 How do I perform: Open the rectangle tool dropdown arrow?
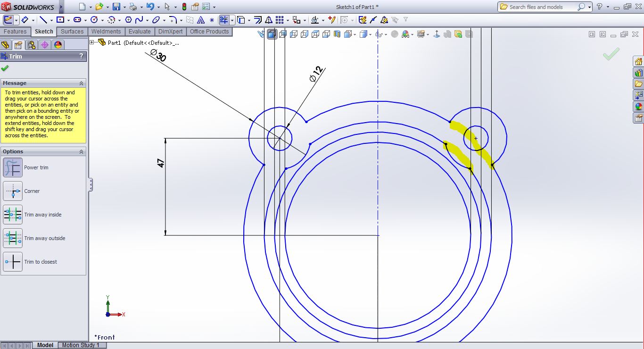coord(68,20)
